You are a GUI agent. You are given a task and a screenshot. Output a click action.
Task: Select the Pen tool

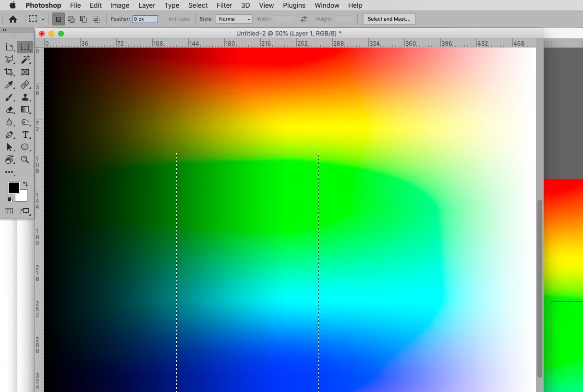click(x=9, y=135)
